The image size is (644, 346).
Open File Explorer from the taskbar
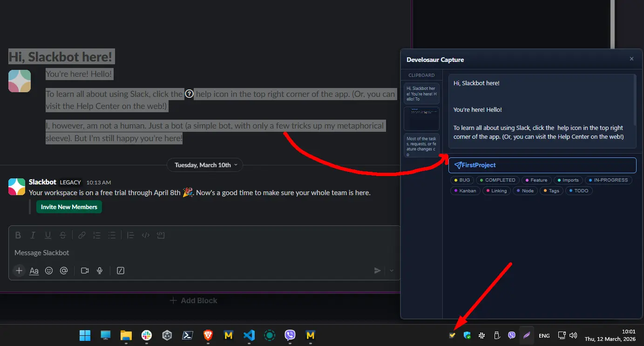point(126,335)
